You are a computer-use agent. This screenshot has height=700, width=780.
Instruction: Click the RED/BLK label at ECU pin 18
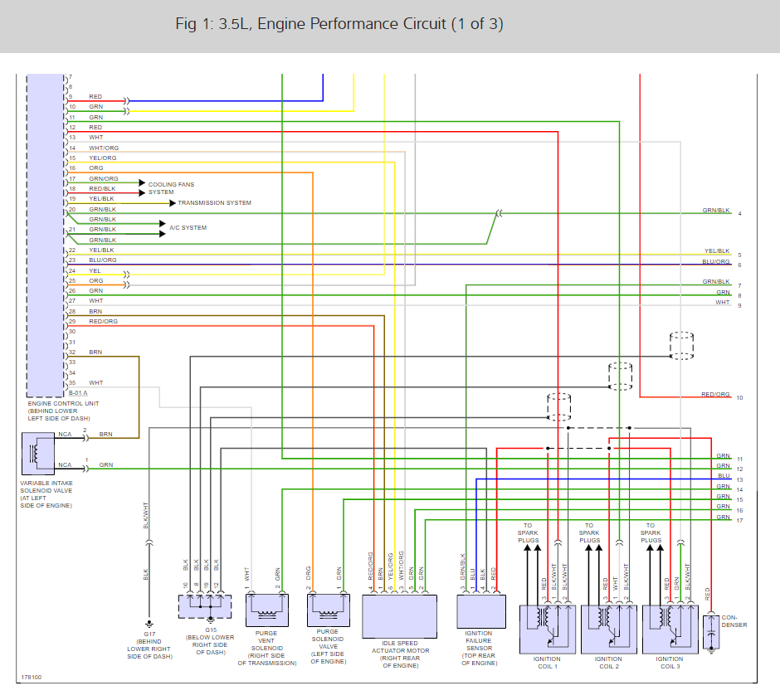tap(102, 188)
